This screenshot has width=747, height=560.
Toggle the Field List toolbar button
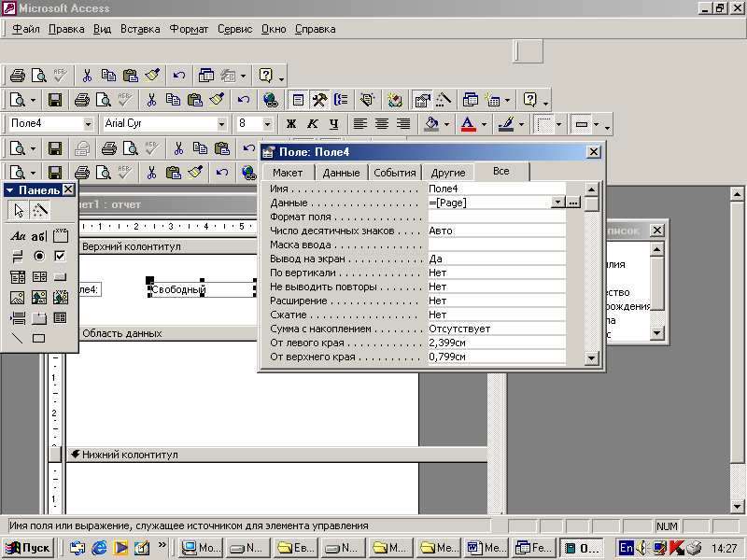(x=298, y=100)
